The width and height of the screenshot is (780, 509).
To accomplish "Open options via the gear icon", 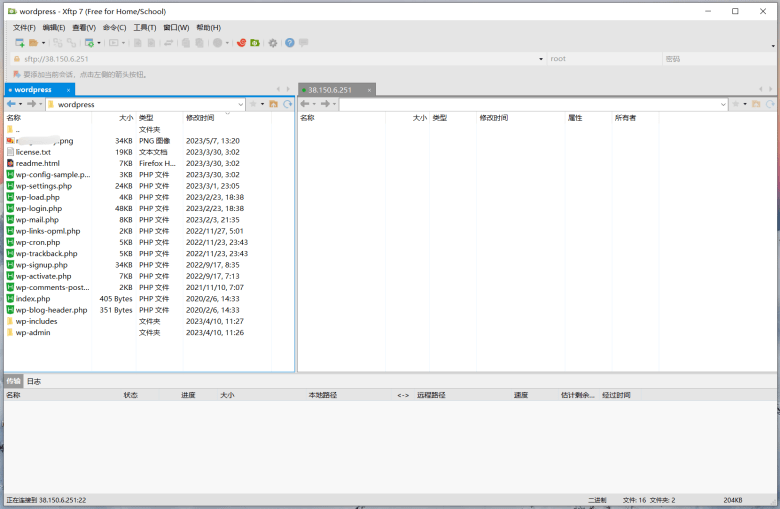I will (x=273, y=43).
